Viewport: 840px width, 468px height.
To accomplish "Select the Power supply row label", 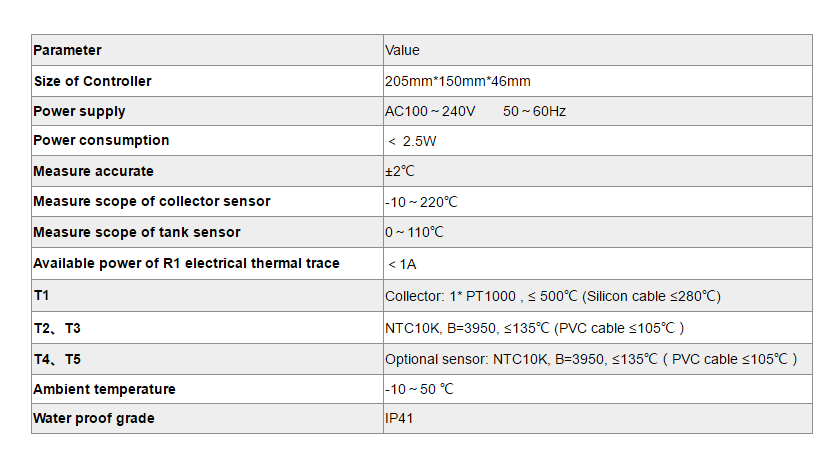I will [x=80, y=111].
